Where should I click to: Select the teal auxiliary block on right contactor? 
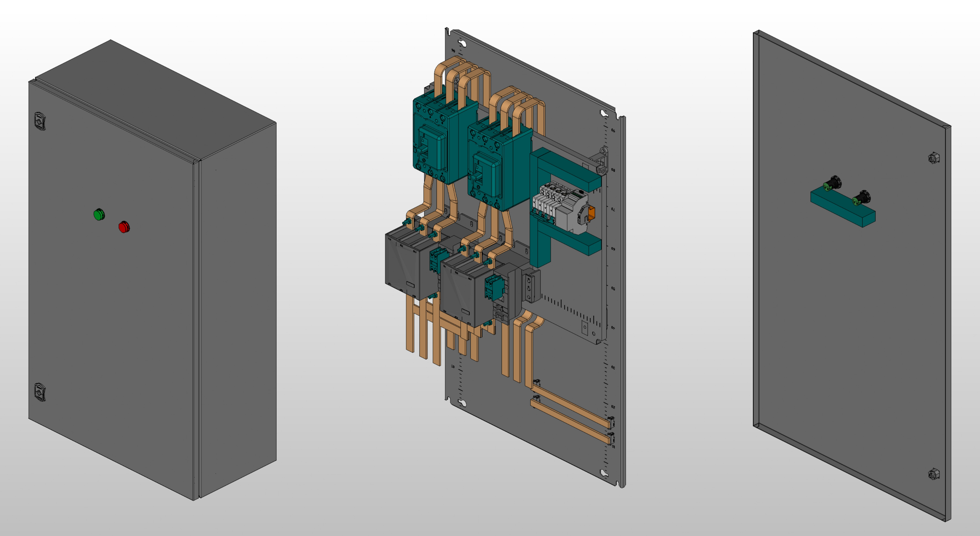(493, 288)
